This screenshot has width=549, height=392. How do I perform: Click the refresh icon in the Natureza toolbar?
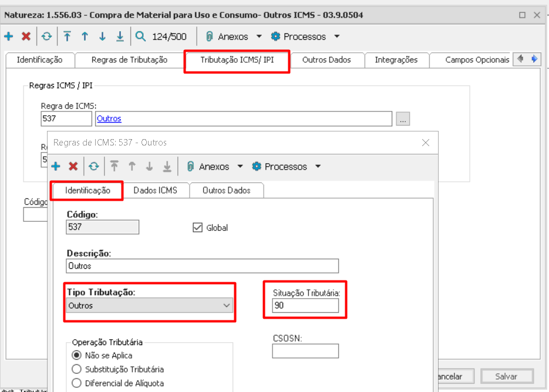point(46,36)
